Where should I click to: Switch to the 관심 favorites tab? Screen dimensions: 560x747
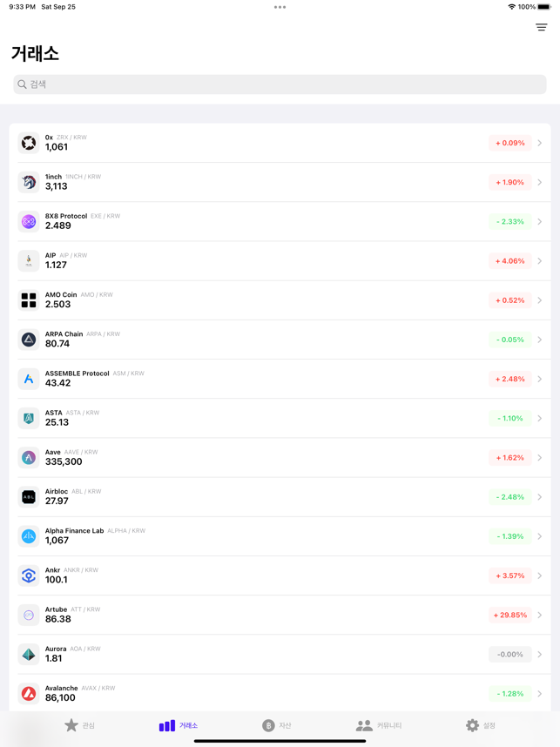click(x=79, y=725)
